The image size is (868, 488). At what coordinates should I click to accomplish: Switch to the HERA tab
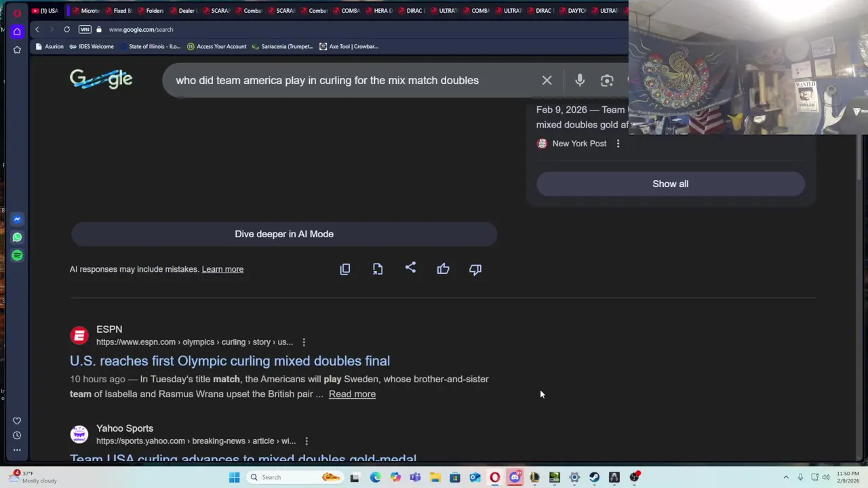378,10
